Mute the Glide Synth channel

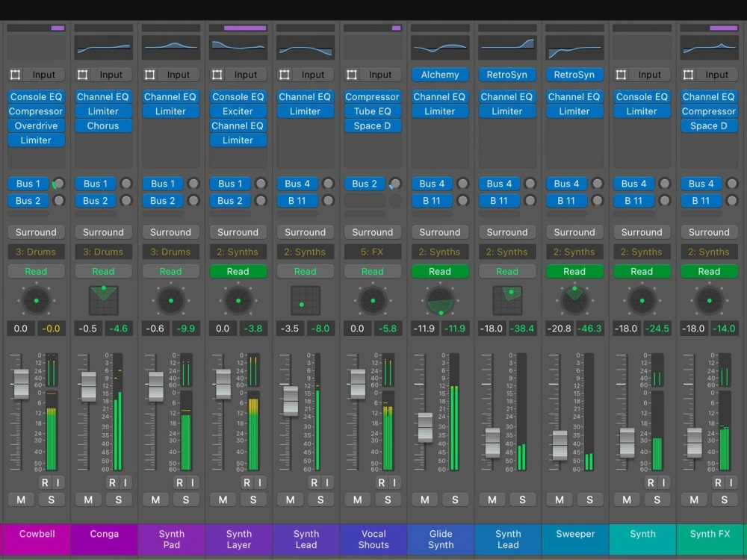425,500
